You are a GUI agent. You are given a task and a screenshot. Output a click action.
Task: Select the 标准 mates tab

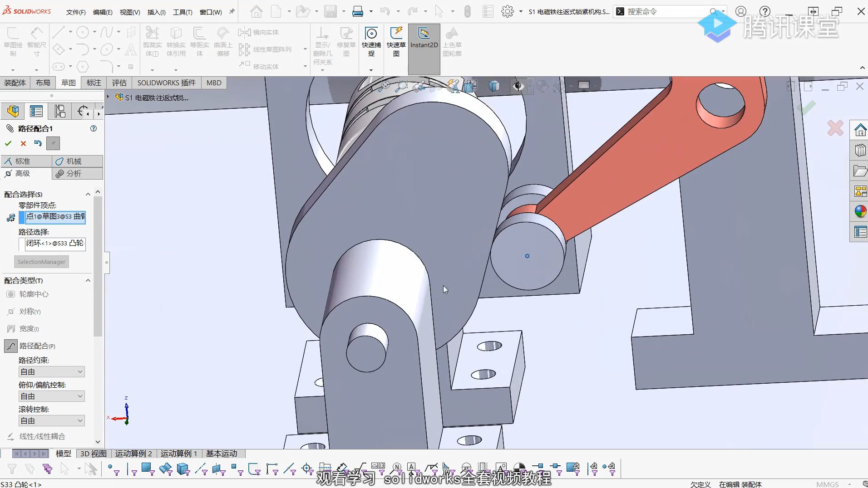coord(26,161)
